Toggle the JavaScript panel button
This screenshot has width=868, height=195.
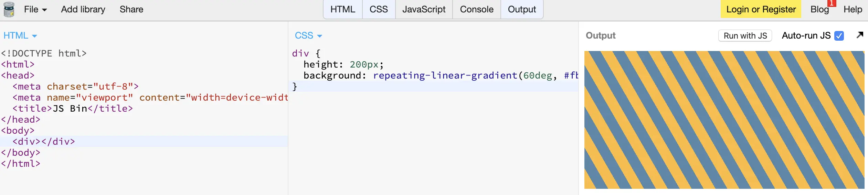click(x=424, y=9)
